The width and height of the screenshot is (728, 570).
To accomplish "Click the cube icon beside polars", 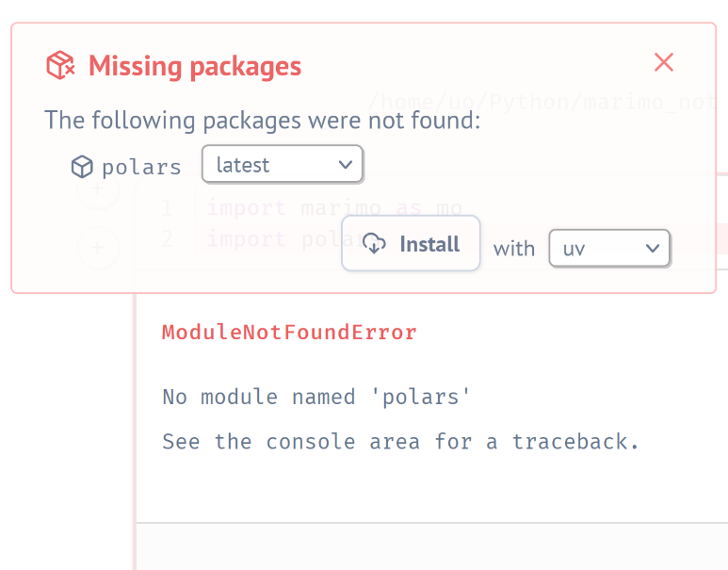I will (83, 168).
